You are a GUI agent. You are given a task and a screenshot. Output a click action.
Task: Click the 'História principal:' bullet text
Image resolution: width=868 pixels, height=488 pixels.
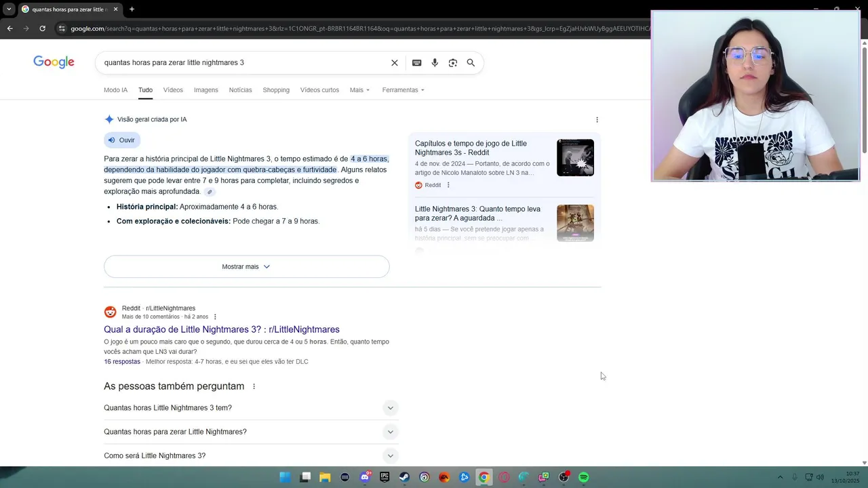(x=147, y=207)
